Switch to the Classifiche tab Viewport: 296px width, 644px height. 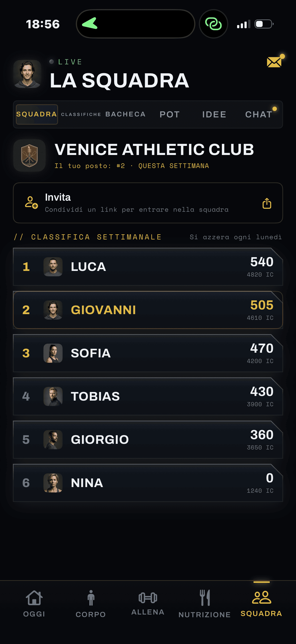81,114
